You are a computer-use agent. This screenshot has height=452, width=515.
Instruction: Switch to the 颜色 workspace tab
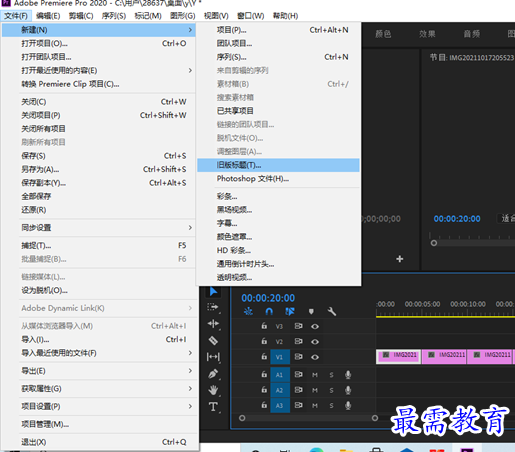click(x=383, y=34)
